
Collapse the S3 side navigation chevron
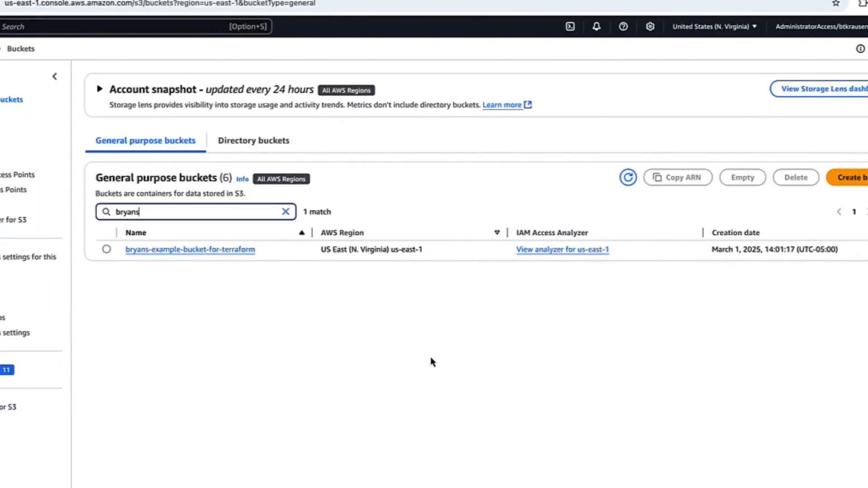click(x=55, y=76)
